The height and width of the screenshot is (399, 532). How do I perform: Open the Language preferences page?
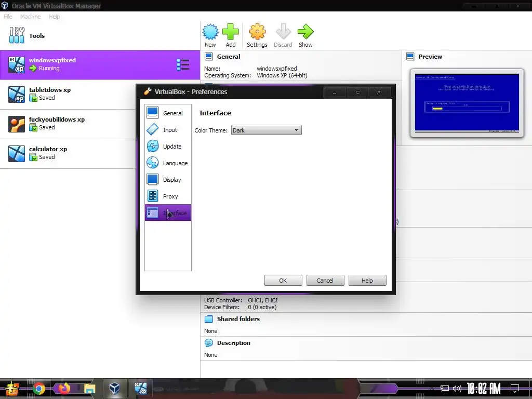coord(168,163)
